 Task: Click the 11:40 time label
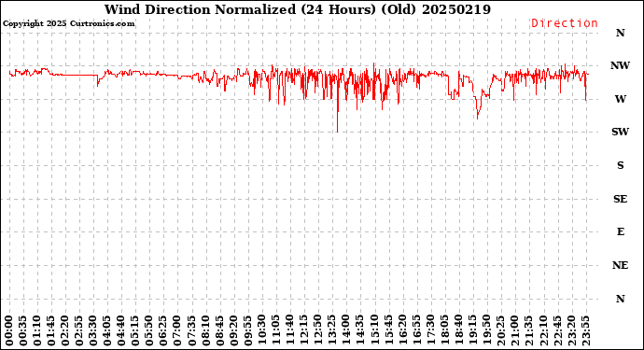[290, 331]
